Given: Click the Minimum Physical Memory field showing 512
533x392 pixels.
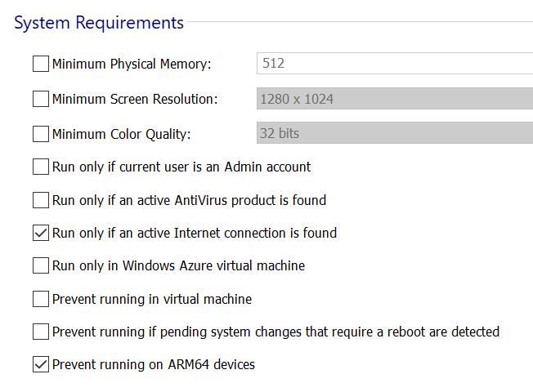Looking at the screenshot, I should (x=395, y=63).
